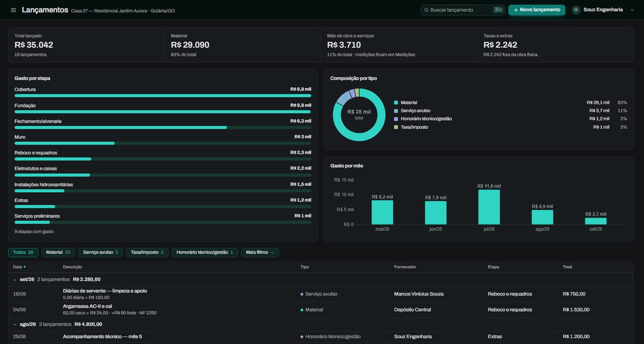Click the jul/26 bar in the monthly chart

tap(489, 207)
